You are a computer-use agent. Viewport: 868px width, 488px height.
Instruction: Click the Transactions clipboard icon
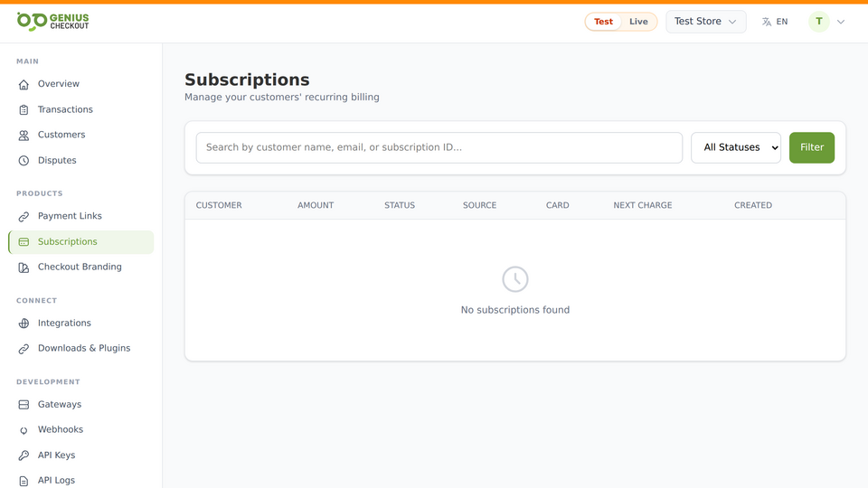pos(24,110)
